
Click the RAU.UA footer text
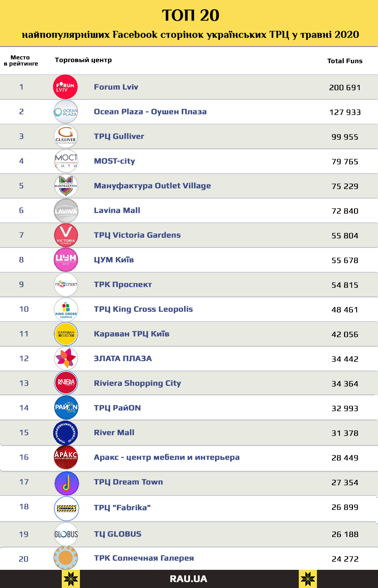pyautogui.click(x=188, y=579)
